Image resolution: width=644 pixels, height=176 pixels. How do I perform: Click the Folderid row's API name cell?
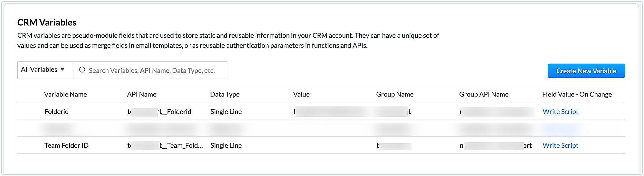click(x=159, y=112)
